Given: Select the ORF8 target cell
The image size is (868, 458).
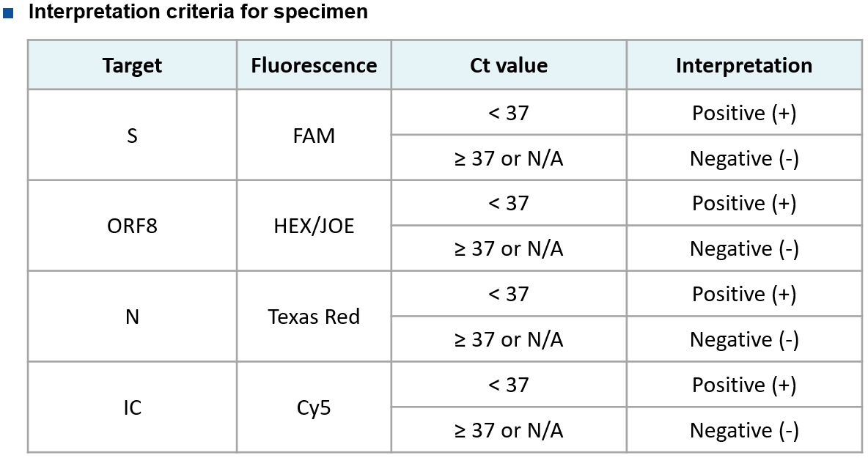Looking at the screenshot, I should pos(132,226).
